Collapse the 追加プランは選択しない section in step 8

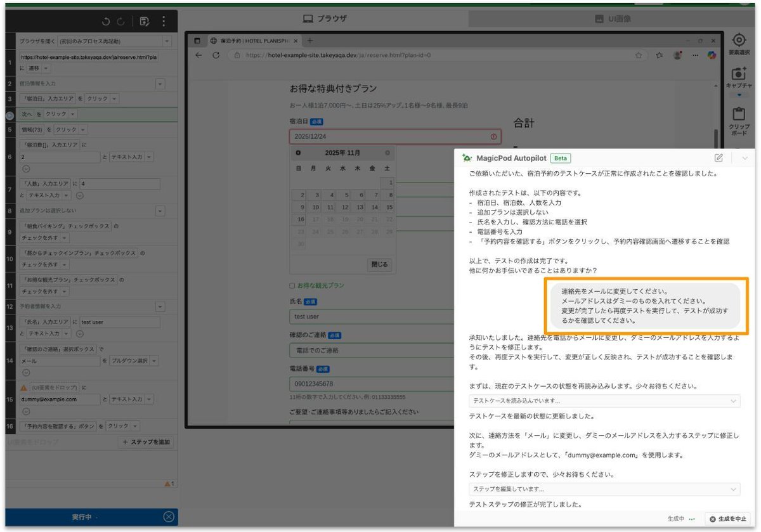[160, 211]
